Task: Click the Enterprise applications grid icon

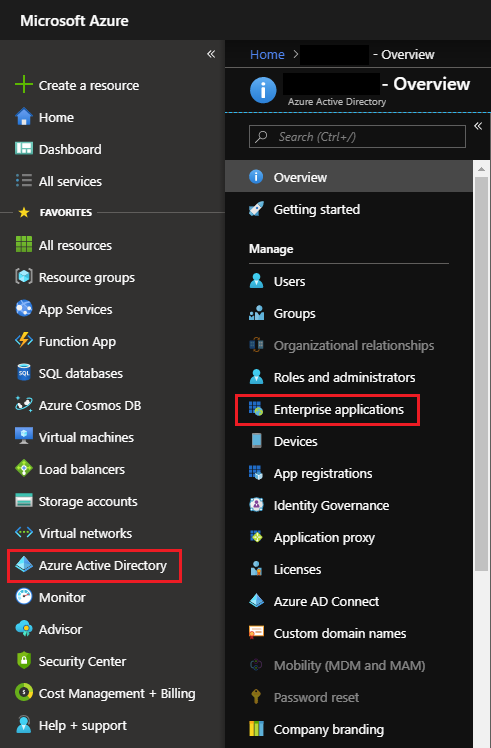Action: click(256, 409)
